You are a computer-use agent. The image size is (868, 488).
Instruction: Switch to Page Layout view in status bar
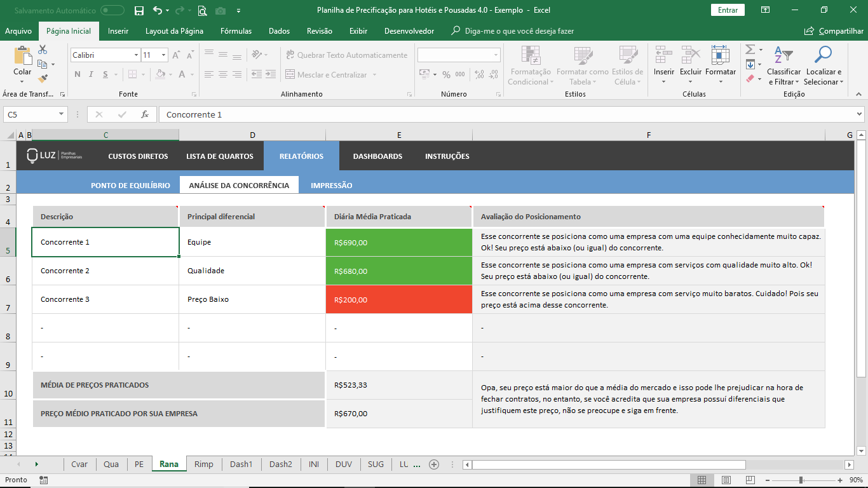726,480
